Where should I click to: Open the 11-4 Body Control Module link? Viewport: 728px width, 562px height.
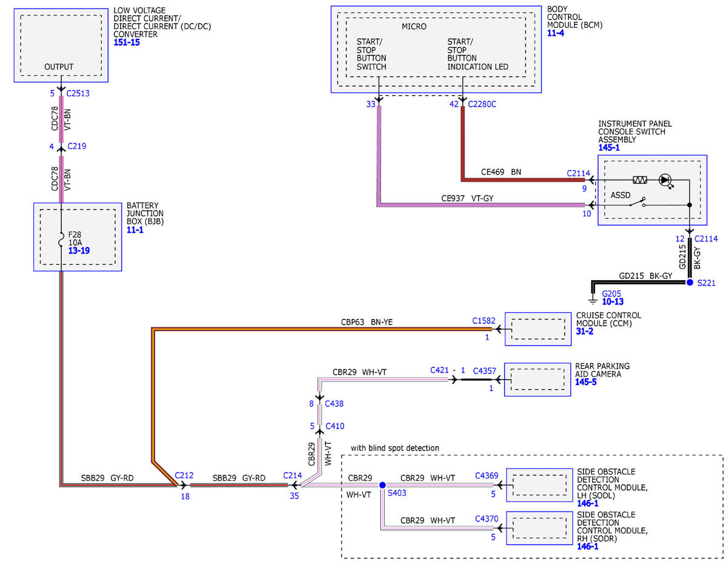(556, 34)
